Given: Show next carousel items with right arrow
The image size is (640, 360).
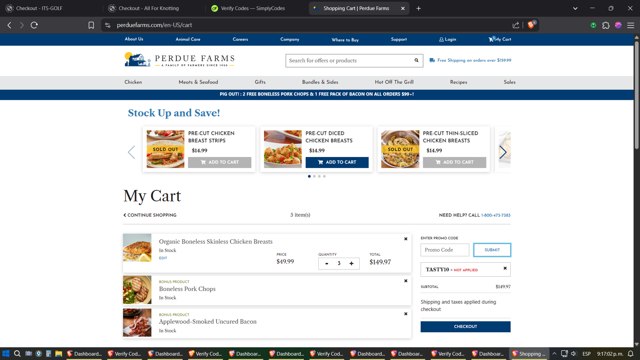Looking at the screenshot, I should (503, 152).
